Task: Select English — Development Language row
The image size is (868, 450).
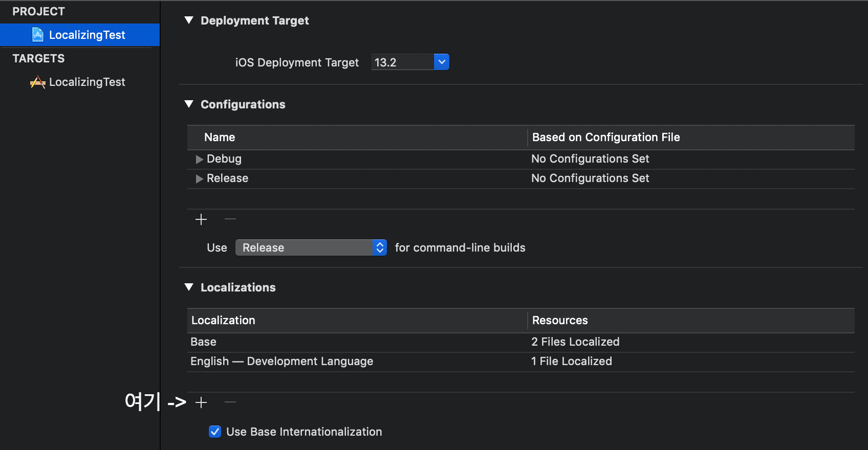Action: click(x=521, y=362)
